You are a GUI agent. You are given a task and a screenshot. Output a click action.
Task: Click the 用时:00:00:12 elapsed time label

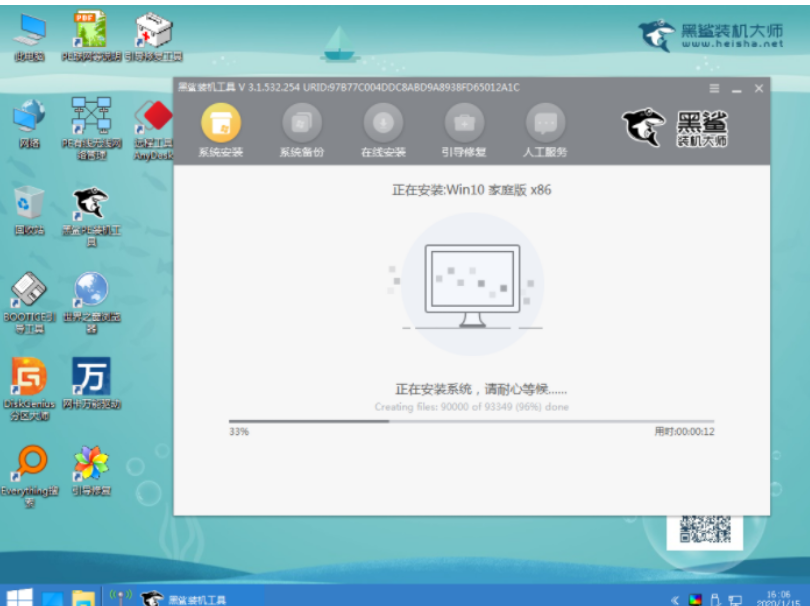click(x=684, y=431)
